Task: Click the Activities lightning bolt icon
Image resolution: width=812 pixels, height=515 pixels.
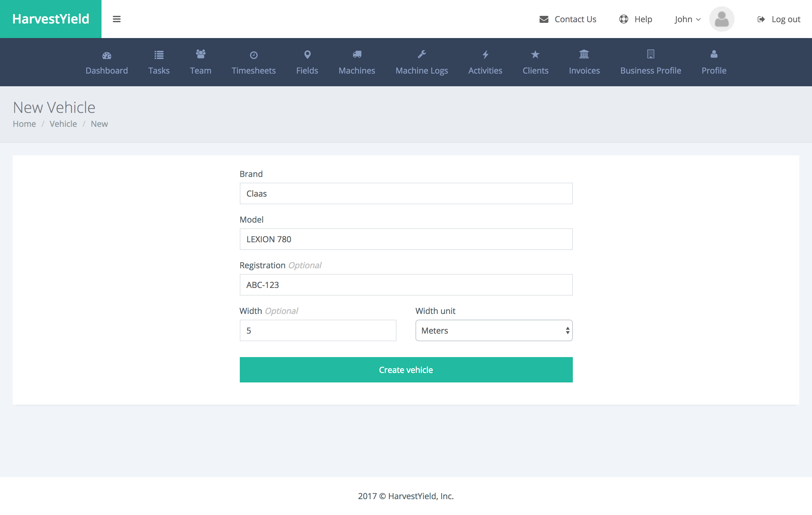Action: [x=485, y=55]
